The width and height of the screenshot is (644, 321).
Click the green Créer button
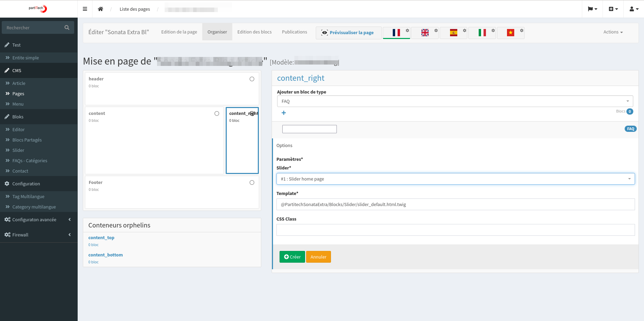coord(292,257)
